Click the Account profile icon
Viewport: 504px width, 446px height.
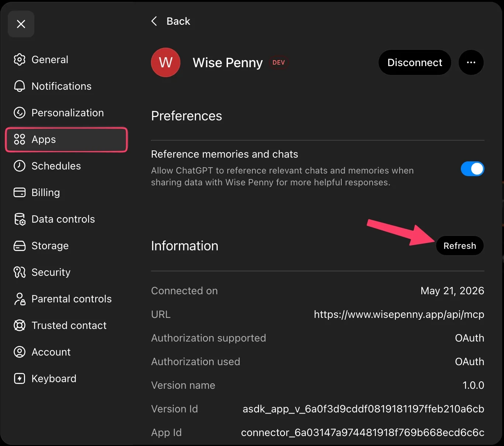pos(20,352)
